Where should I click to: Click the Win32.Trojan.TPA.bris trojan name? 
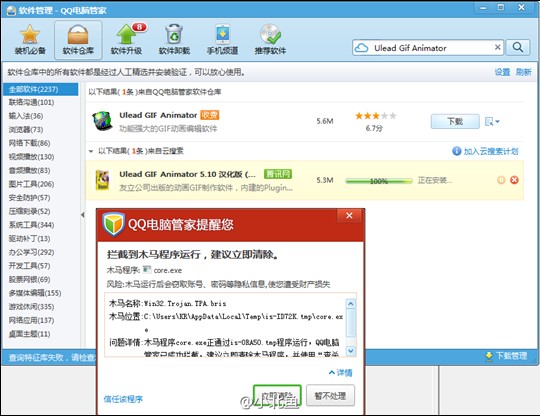(185, 303)
